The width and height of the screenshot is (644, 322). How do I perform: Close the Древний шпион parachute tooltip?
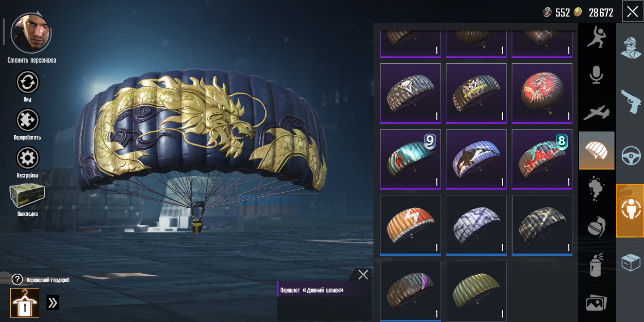tap(363, 275)
